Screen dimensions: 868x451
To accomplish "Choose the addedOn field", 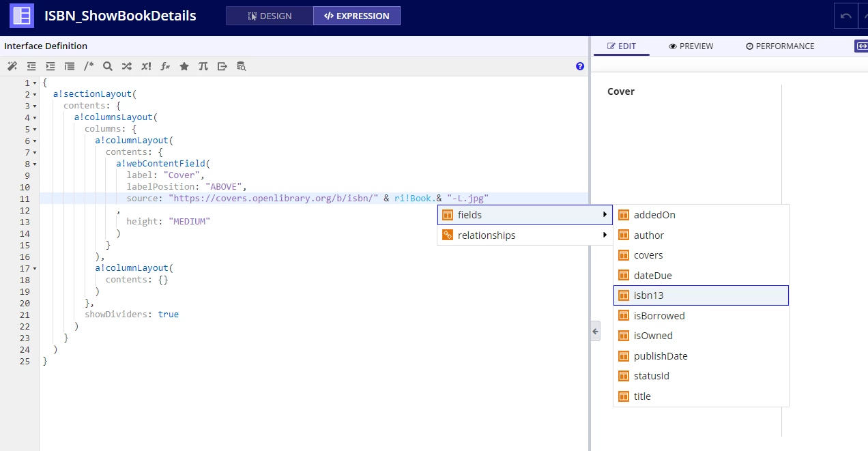I will pos(701,215).
